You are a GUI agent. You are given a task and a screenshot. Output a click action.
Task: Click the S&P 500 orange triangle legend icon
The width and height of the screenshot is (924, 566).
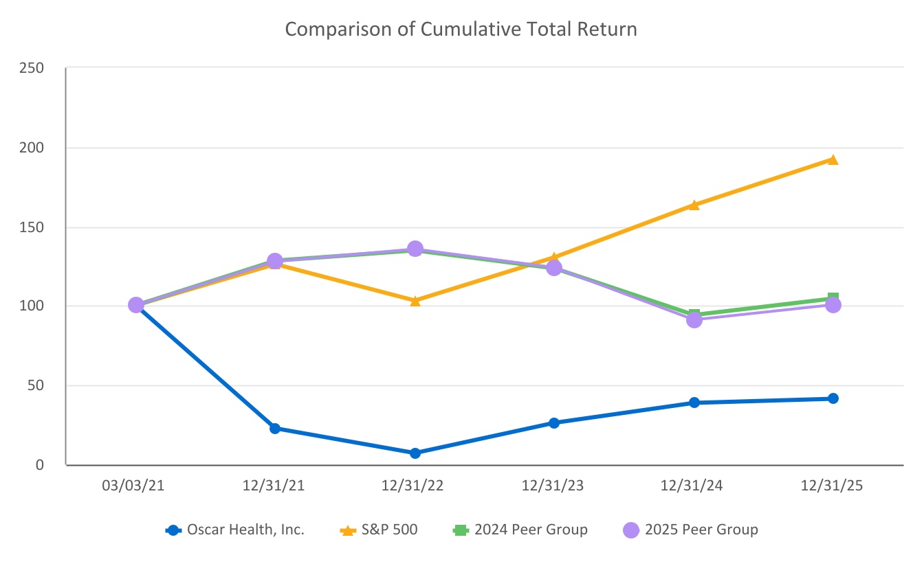[349, 530]
